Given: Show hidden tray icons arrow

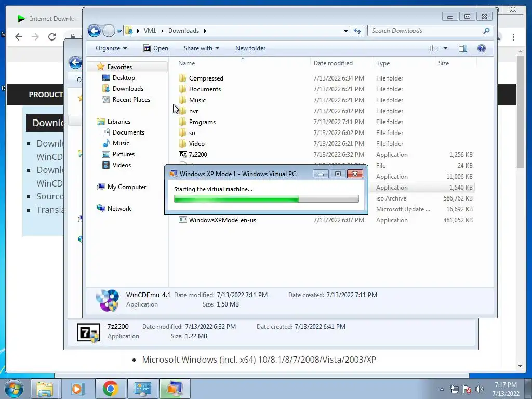Looking at the screenshot, I should point(442,389).
